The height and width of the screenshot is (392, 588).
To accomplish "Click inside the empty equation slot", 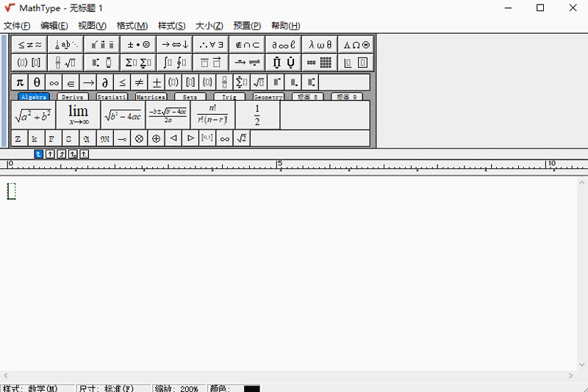I will [11, 191].
